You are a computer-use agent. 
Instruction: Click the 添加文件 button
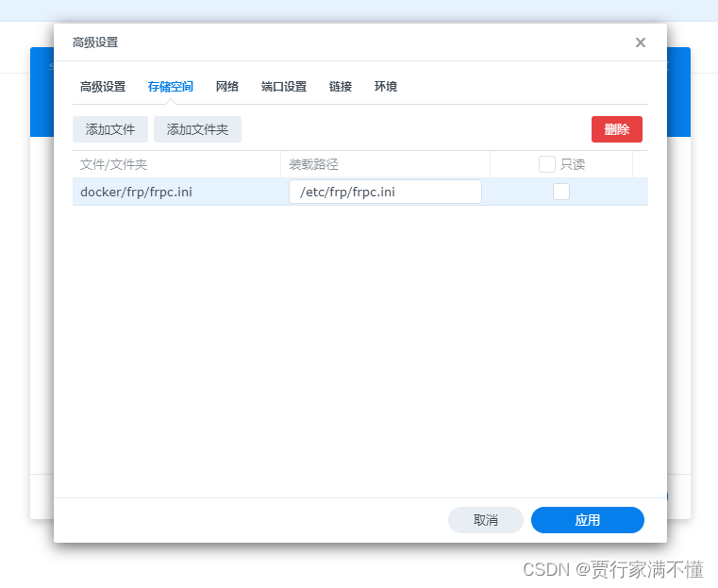(110, 129)
